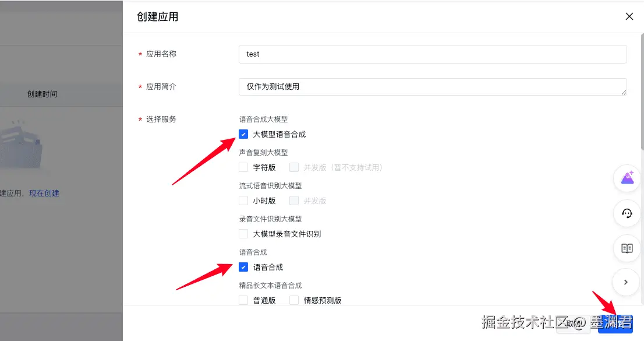Click the blue confirm button
This screenshot has width=644, height=341.
click(615, 324)
